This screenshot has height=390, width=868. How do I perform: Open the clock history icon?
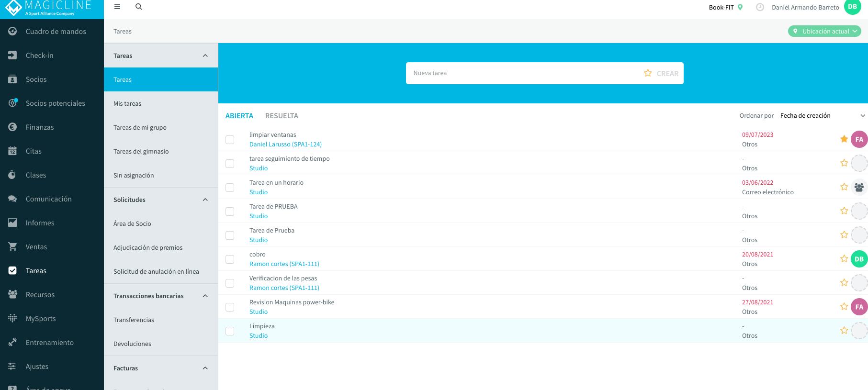click(760, 7)
